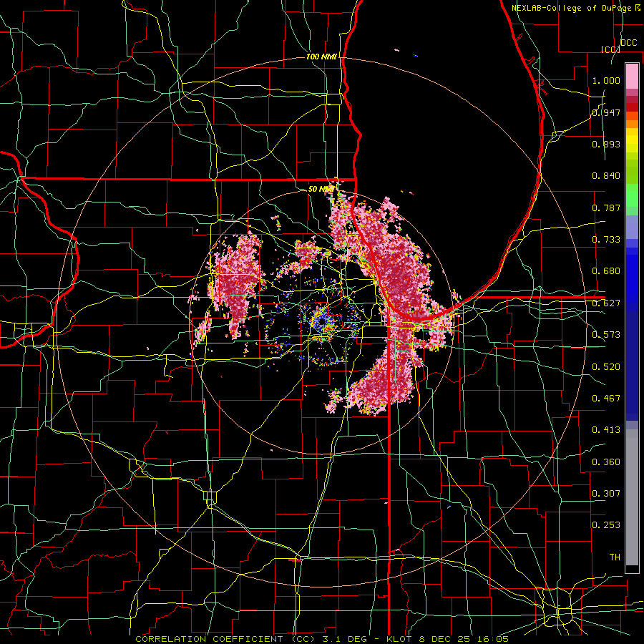The width and height of the screenshot is (644, 644).
Task: Select the 0.627 legend value
Action: click(x=606, y=303)
